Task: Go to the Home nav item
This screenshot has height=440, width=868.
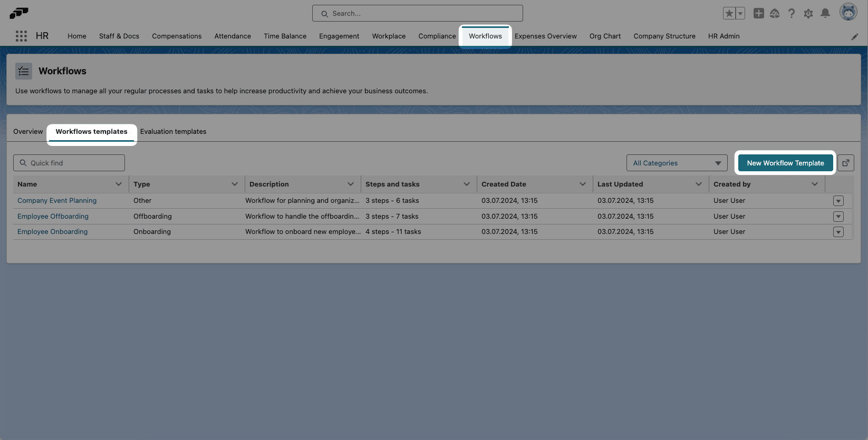Action: 77,36
